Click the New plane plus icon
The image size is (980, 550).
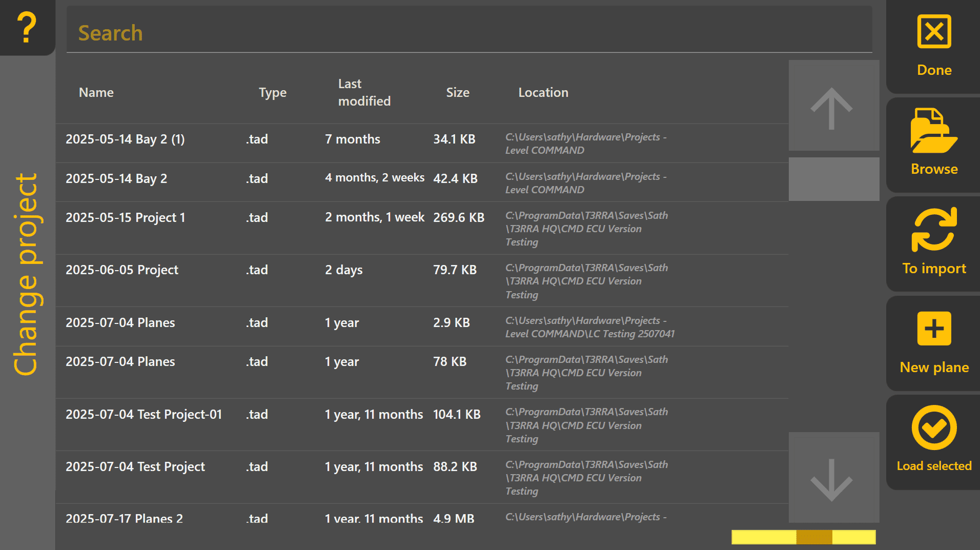point(934,329)
